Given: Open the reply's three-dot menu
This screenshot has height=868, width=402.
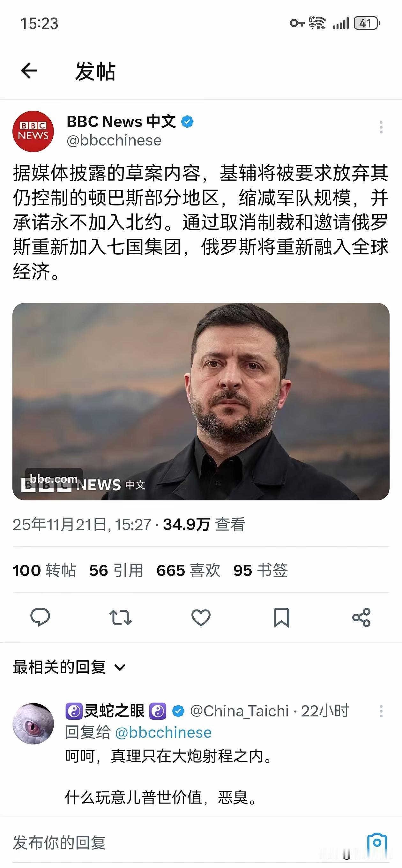Looking at the screenshot, I should point(381,711).
